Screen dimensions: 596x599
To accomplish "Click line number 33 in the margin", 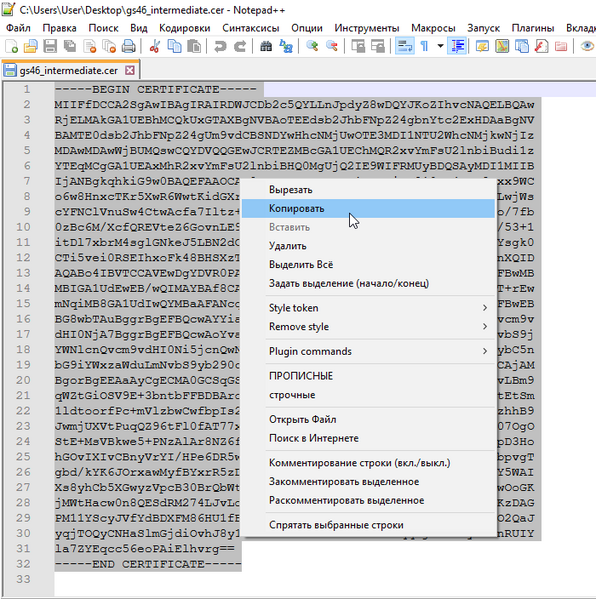I will point(23,579).
